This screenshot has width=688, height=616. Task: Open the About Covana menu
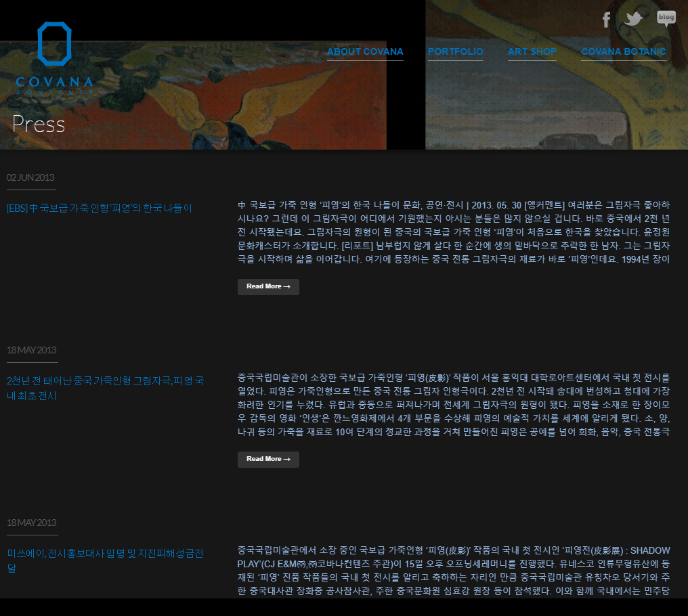coord(365,51)
